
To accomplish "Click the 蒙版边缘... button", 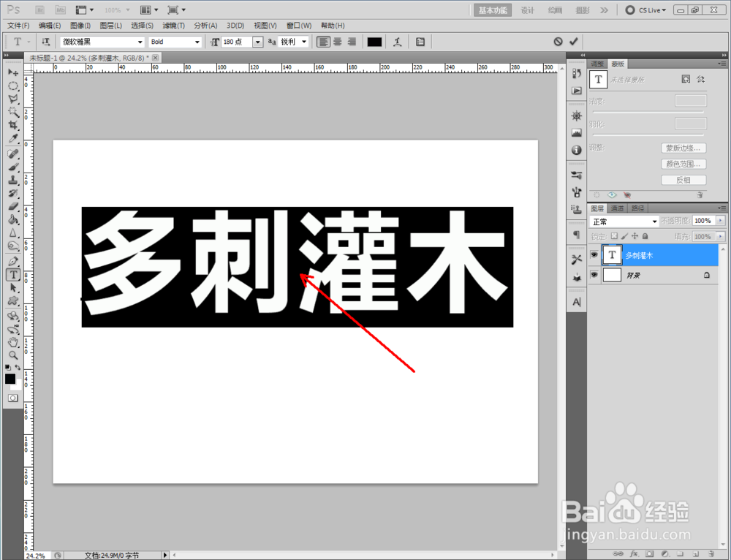I will pos(683,148).
